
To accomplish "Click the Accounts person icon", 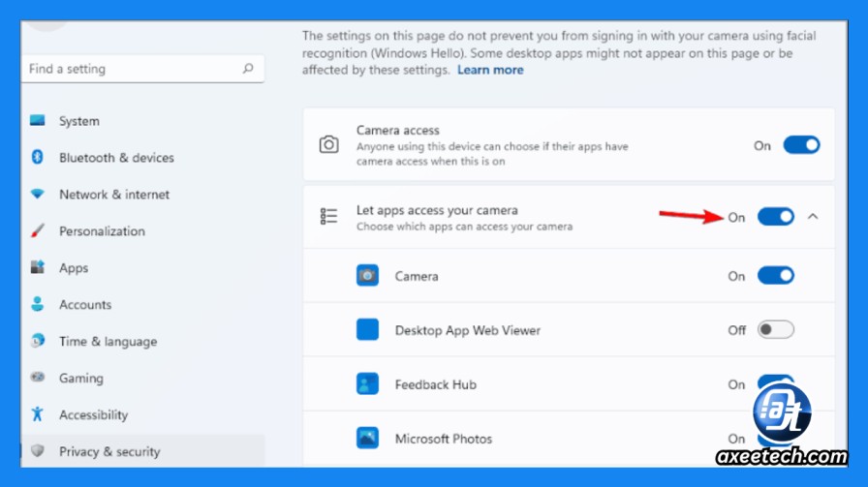I will 37,304.
